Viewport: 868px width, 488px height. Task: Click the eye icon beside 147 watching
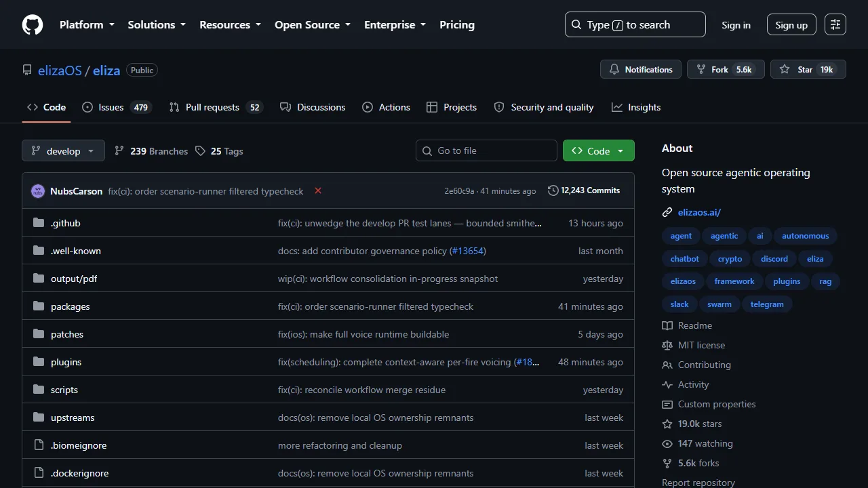point(667,443)
